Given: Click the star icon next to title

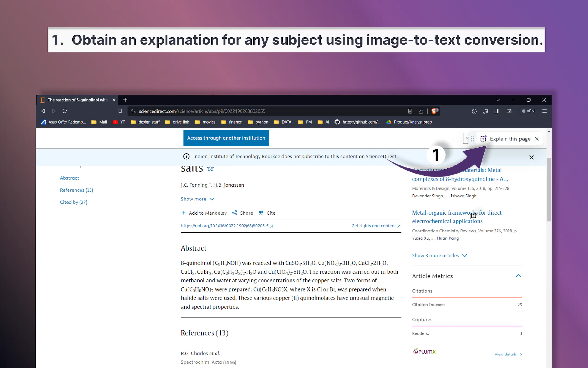Looking at the screenshot, I should [x=210, y=168].
